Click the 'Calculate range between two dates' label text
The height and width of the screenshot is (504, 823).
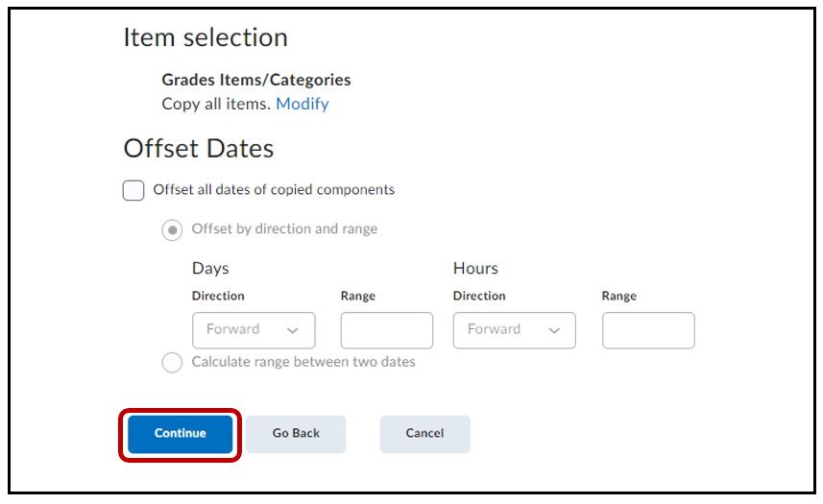(x=303, y=362)
